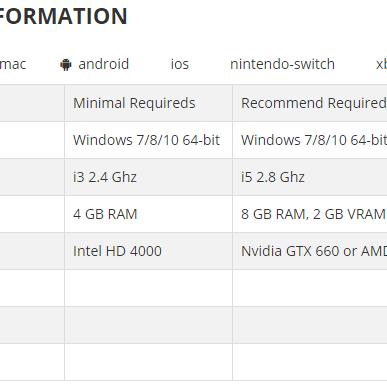Select the recommended Windows 7/8/10 64-bit cell
The width and height of the screenshot is (387, 387).
point(310,140)
